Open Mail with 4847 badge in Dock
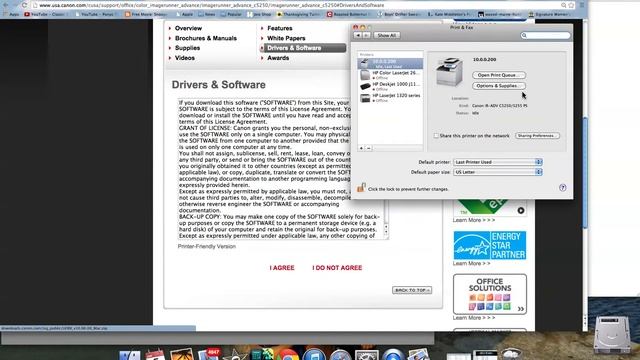This screenshot has width=640, height=360. (x=209, y=354)
